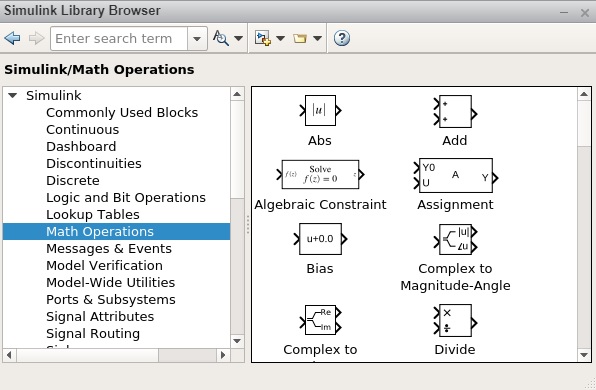Click the Abs block label
This screenshot has height=390, width=596.
point(320,141)
